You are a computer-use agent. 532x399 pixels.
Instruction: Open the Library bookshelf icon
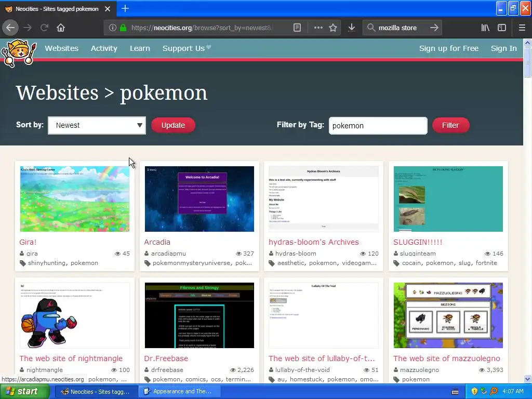point(485,28)
